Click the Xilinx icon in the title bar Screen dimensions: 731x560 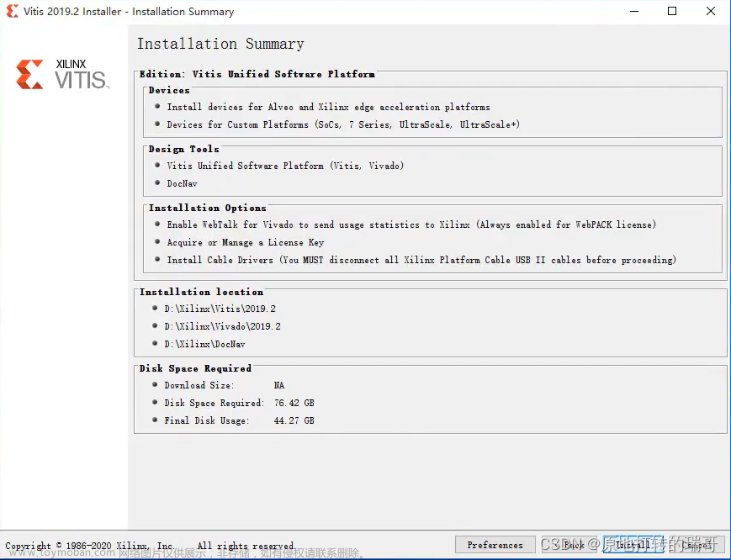coord(11,12)
